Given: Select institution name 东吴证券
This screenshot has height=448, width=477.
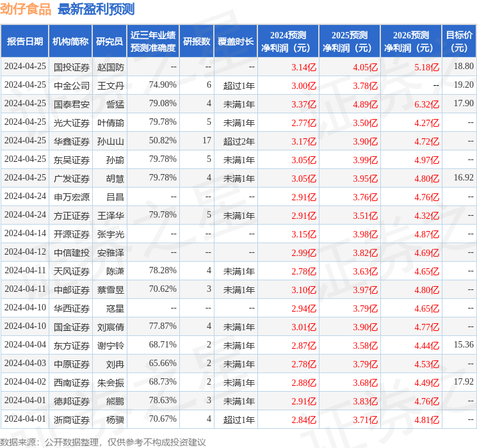Looking at the screenshot, I should coord(72,160).
